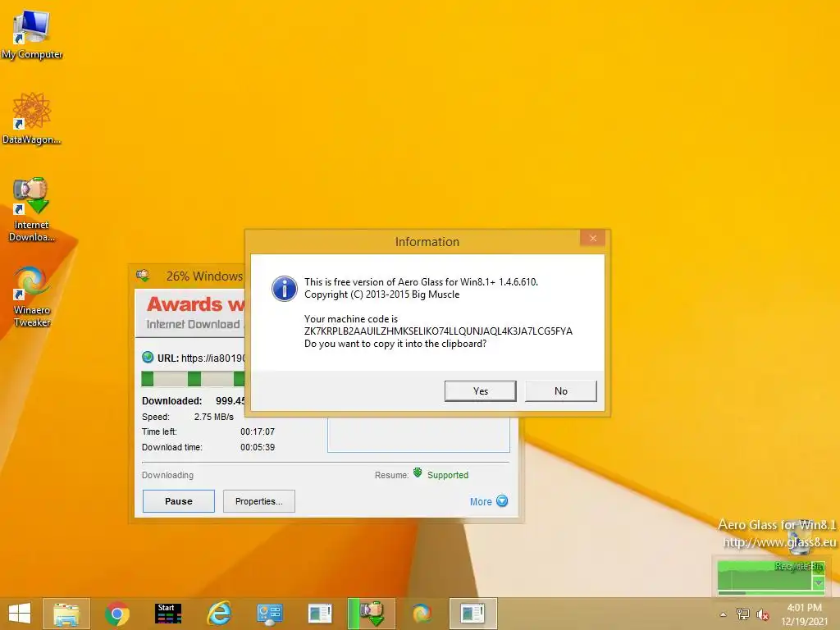Click the Speed 2.75 MB/s value
840x630 pixels.
[214, 417]
